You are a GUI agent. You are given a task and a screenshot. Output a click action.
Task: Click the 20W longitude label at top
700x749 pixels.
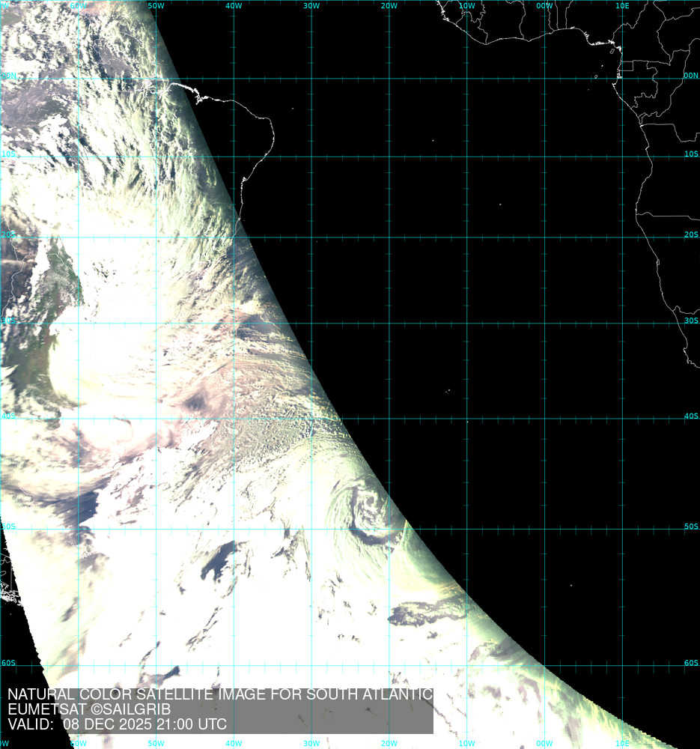coord(389,6)
